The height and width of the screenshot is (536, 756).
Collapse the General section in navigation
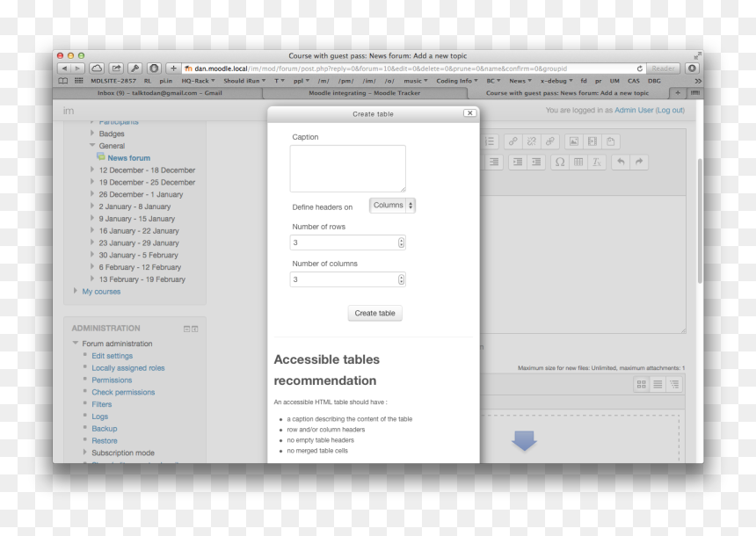point(92,145)
